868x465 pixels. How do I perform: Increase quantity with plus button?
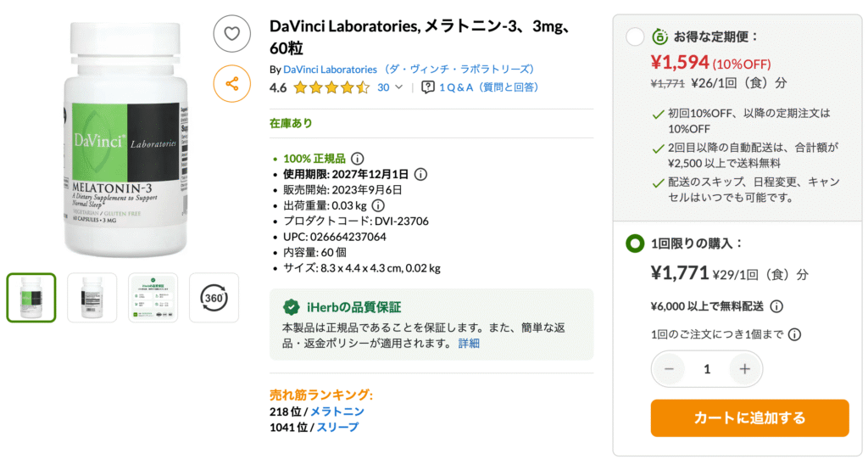(x=744, y=369)
